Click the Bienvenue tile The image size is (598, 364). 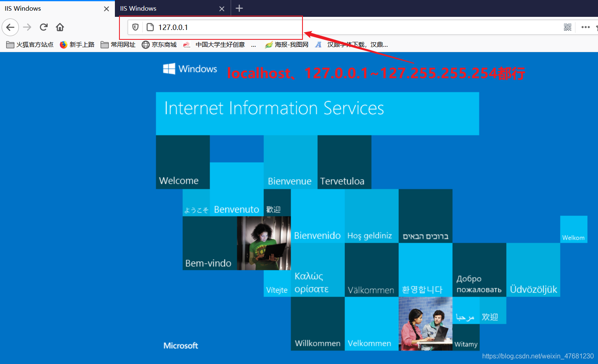click(290, 162)
